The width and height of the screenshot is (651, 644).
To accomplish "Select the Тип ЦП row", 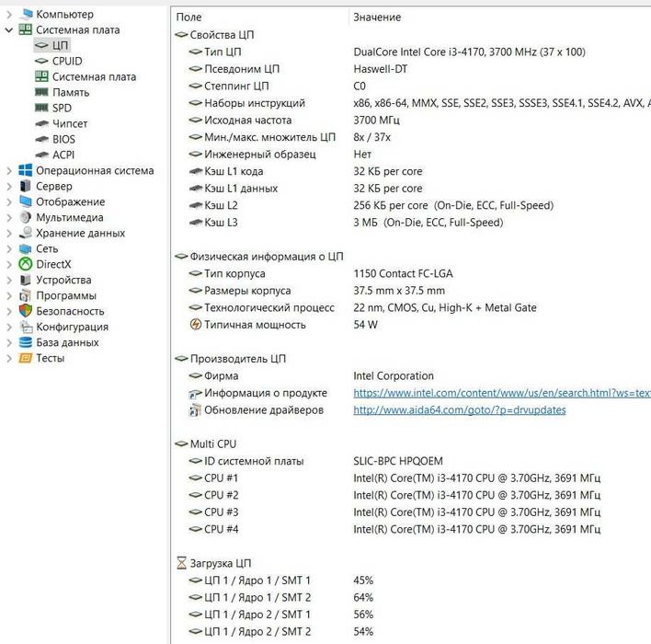I will point(413,52).
